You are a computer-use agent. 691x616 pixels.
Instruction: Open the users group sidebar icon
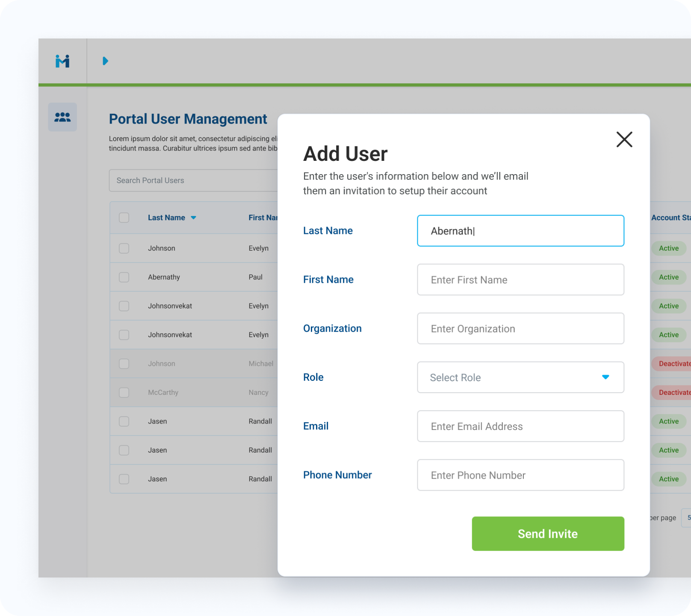point(62,117)
